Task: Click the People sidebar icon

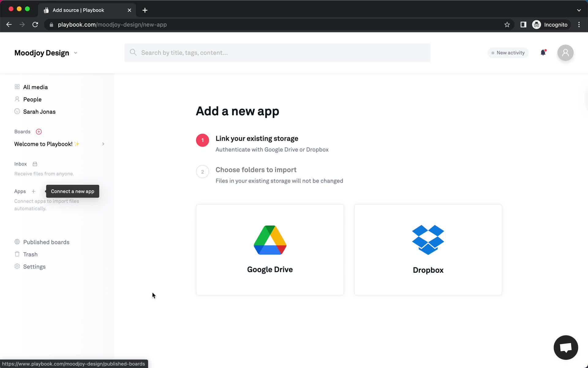Action: (x=17, y=99)
